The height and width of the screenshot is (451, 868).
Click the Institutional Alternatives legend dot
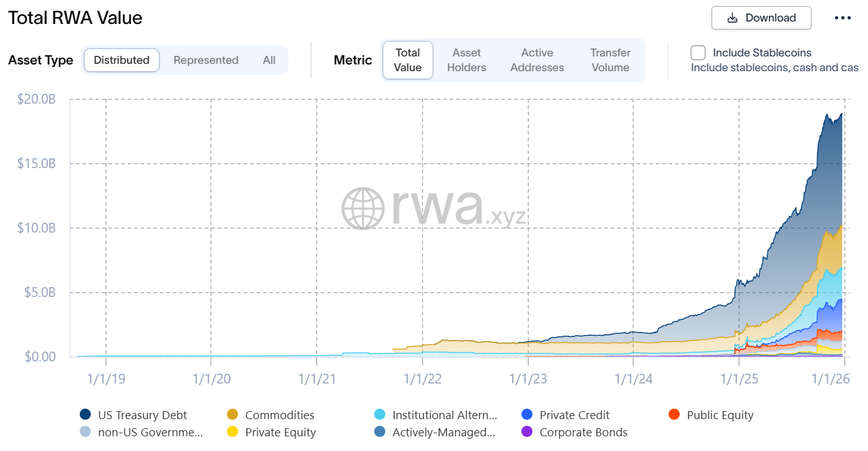pos(380,415)
